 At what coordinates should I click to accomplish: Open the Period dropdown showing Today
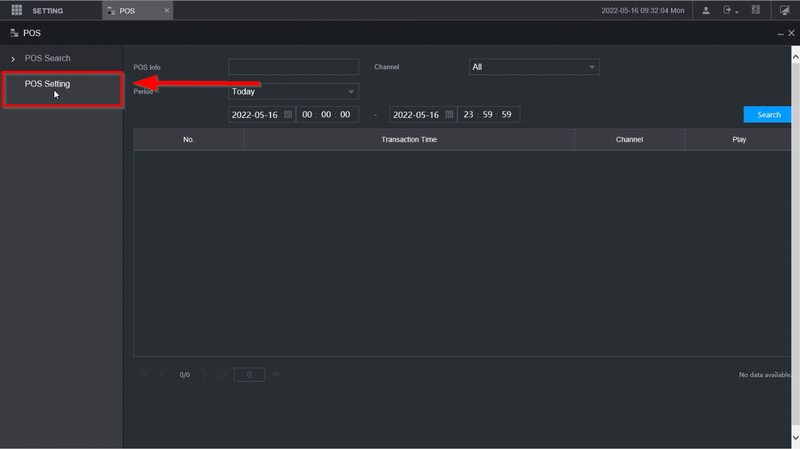click(x=293, y=91)
